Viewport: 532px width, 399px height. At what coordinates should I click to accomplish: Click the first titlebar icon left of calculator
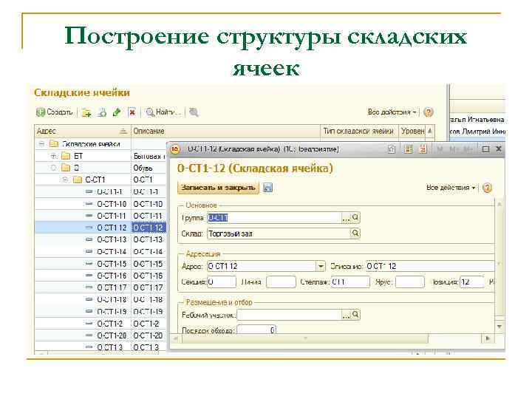(392, 149)
